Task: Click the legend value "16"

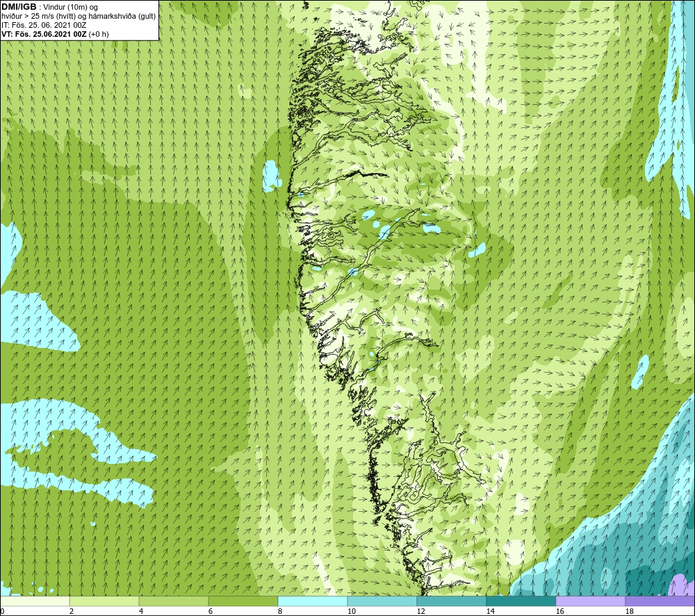Action: point(560,612)
